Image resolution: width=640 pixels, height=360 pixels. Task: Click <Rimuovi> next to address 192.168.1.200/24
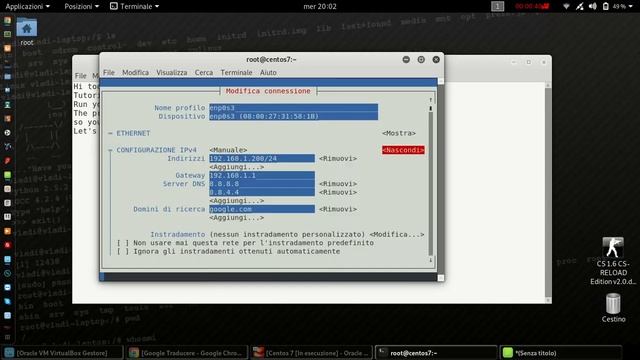pyautogui.click(x=338, y=158)
